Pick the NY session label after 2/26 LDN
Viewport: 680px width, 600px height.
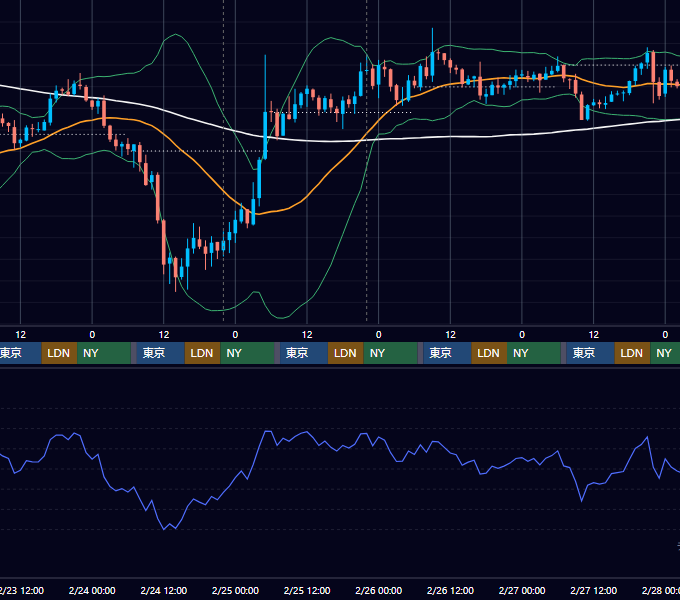[x=534, y=353]
